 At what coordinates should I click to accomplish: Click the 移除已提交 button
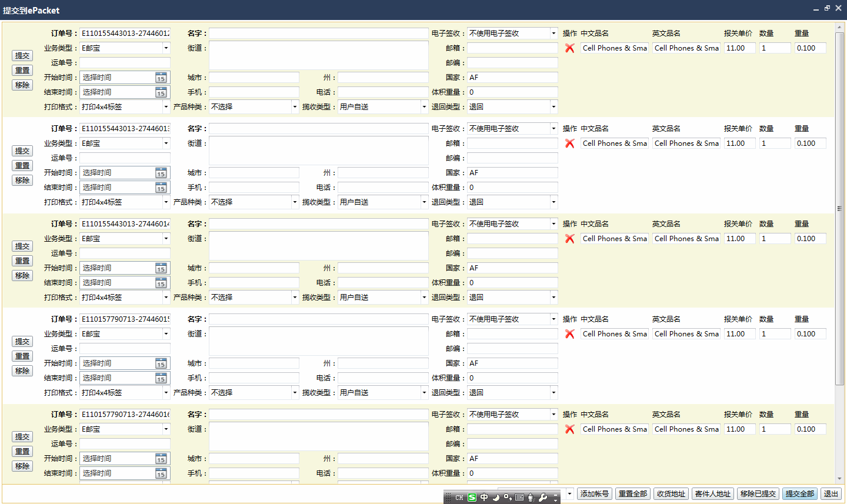coord(758,494)
